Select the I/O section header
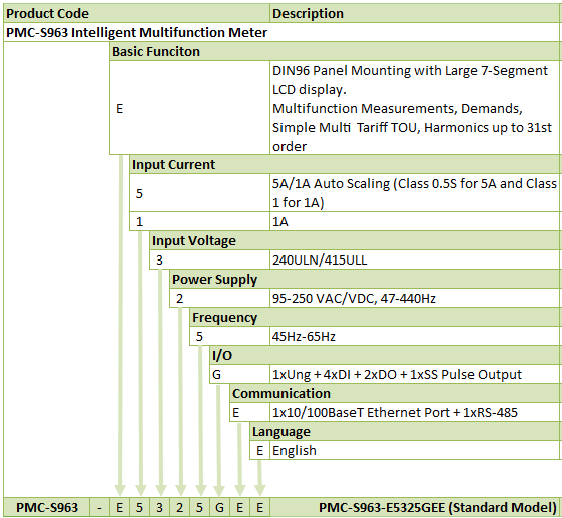The width and height of the screenshot is (562, 518). tap(384, 355)
